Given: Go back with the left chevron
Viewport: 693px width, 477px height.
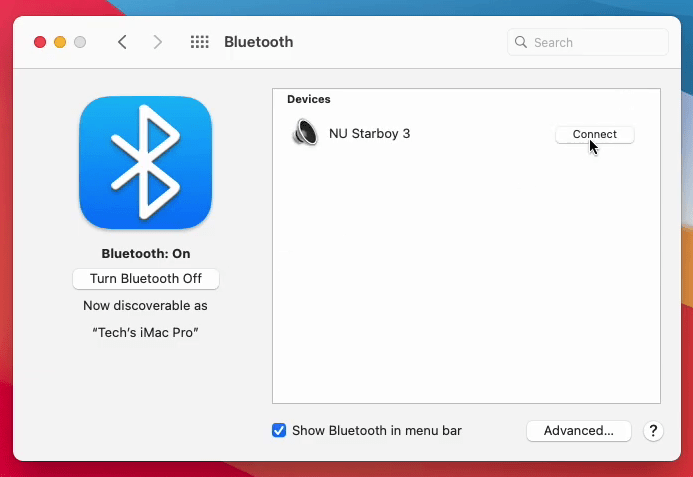Looking at the screenshot, I should point(122,42).
